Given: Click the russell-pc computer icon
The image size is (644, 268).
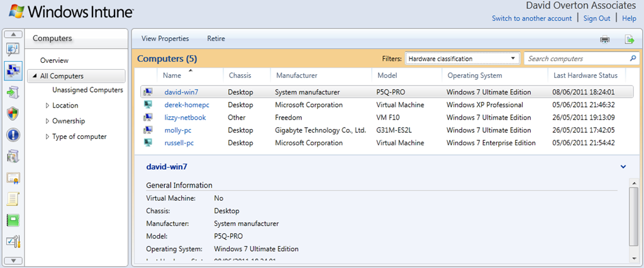Looking at the screenshot, I should tap(148, 143).
